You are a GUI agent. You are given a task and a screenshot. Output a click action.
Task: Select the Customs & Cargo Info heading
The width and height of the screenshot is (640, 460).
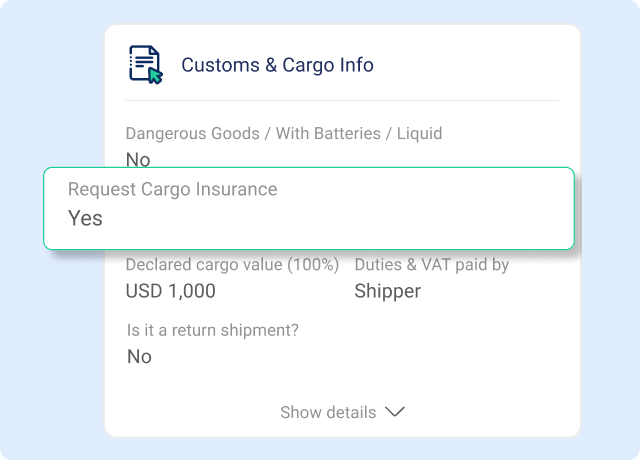pos(277,66)
